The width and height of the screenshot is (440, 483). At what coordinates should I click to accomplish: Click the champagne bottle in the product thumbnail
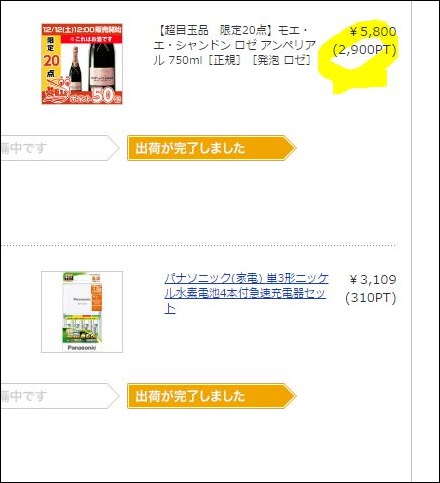tap(102, 67)
